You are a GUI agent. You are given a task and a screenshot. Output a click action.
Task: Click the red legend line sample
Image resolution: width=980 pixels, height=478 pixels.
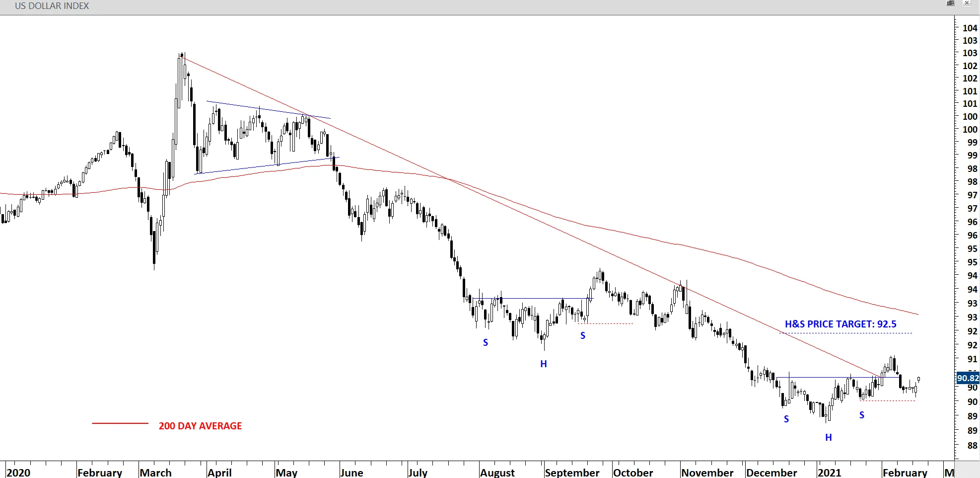pos(120,423)
